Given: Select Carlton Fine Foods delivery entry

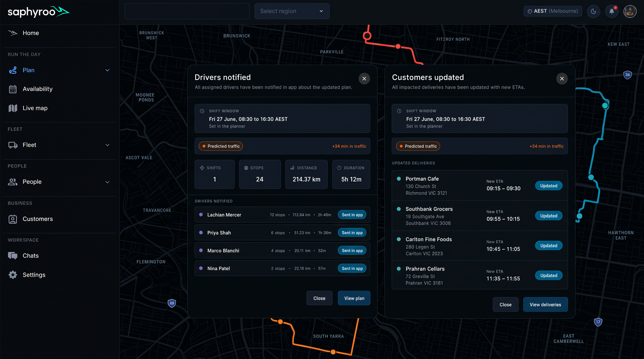Looking at the screenshot, I should [x=479, y=246].
